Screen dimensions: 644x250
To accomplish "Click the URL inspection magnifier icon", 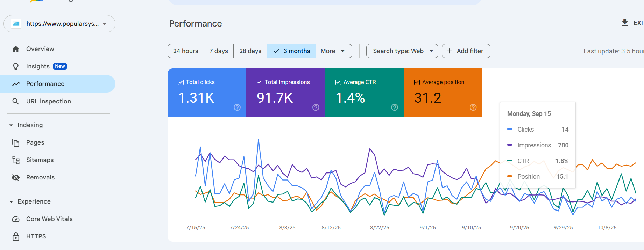I will (x=16, y=101).
